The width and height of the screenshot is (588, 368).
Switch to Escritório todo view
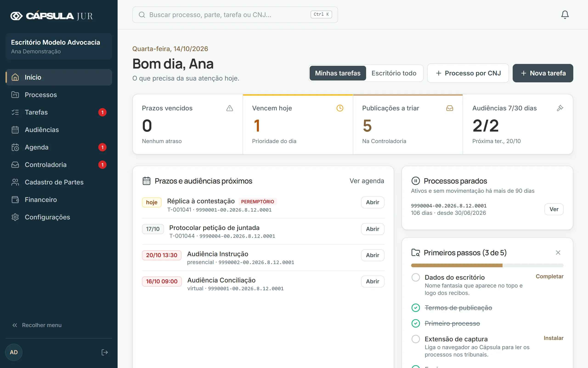click(x=394, y=73)
